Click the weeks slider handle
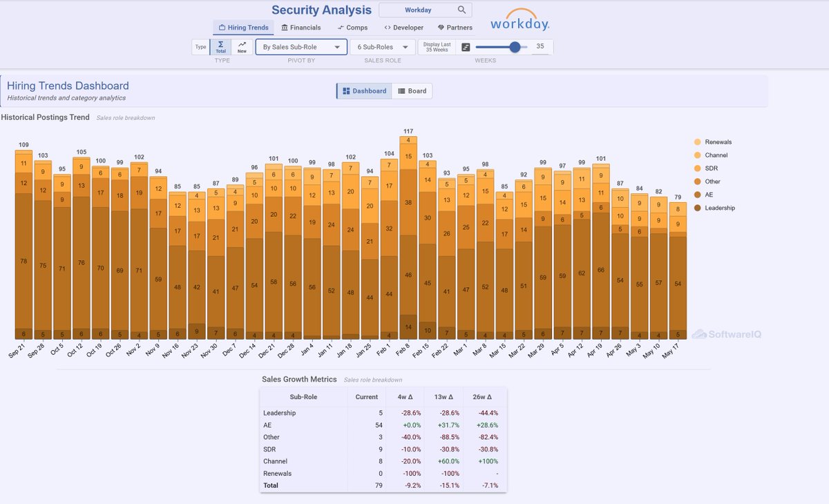The image size is (829, 504). click(515, 47)
